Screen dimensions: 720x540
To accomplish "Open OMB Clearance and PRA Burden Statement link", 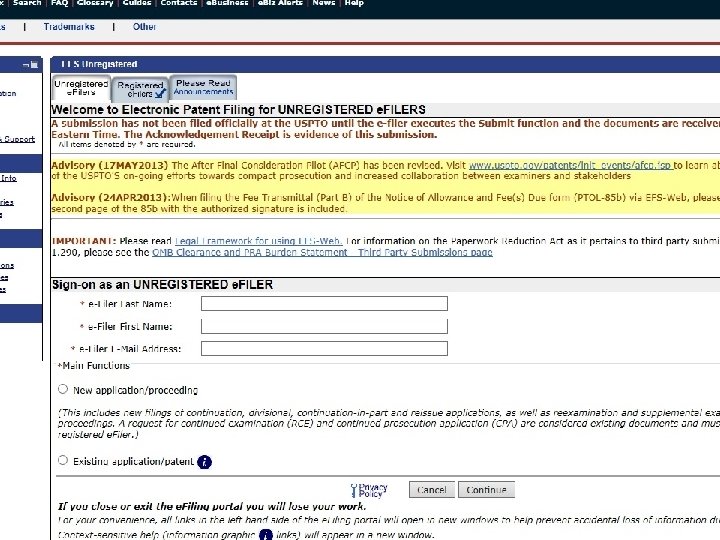I will point(322,252).
